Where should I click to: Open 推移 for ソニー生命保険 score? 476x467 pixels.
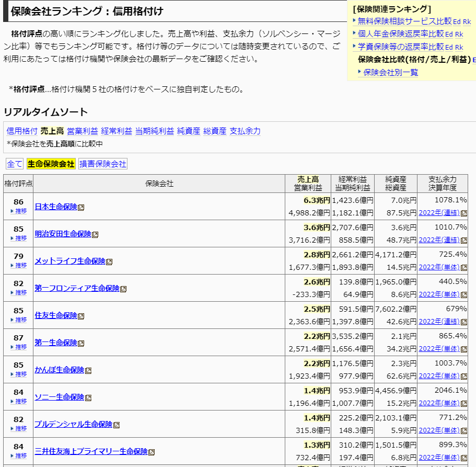pos(18,402)
